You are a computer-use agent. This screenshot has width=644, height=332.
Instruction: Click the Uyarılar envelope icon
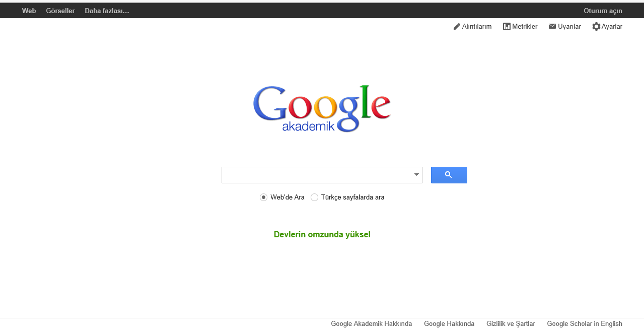point(552,26)
